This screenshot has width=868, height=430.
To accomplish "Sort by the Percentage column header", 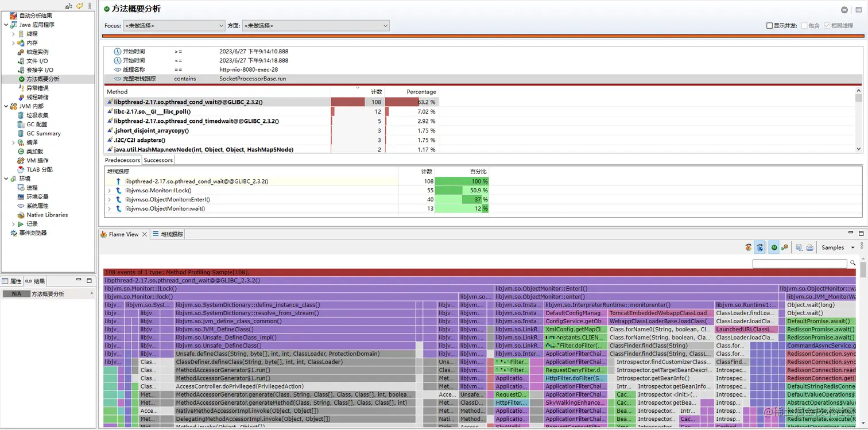I will pyautogui.click(x=412, y=92).
